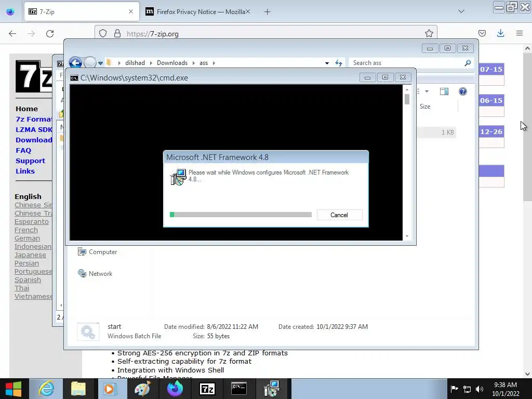Launch Internet Explorer from the taskbar

pos(46,389)
